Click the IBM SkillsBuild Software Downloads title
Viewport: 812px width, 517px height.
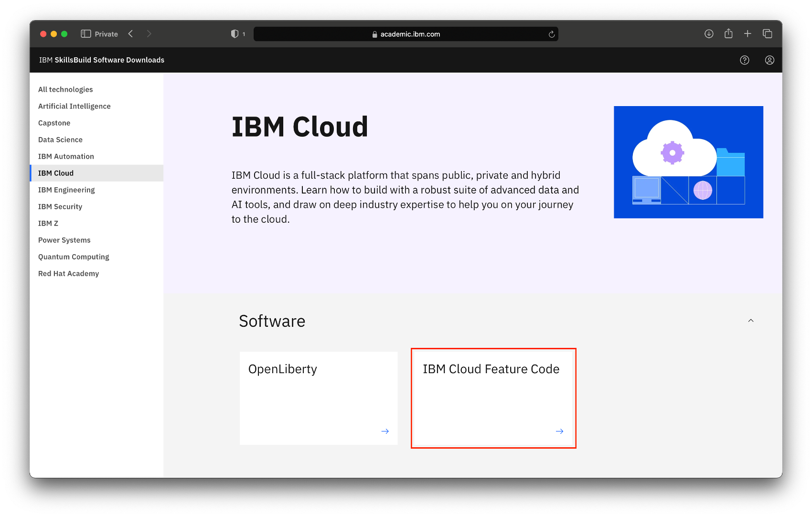click(x=102, y=60)
